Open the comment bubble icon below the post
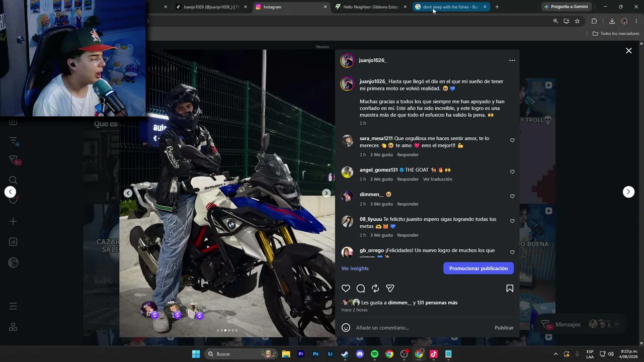Image resolution: width=644 pixels, height=362 pixels. click(x=361, y=288)
